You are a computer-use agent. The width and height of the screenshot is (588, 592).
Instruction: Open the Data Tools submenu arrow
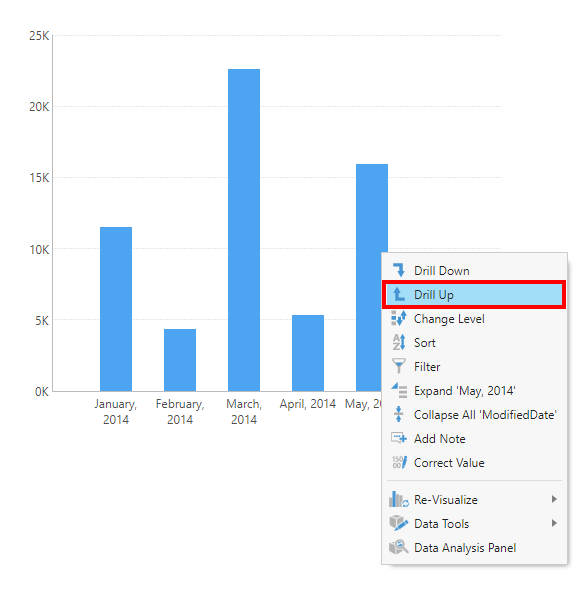point(554,523)
